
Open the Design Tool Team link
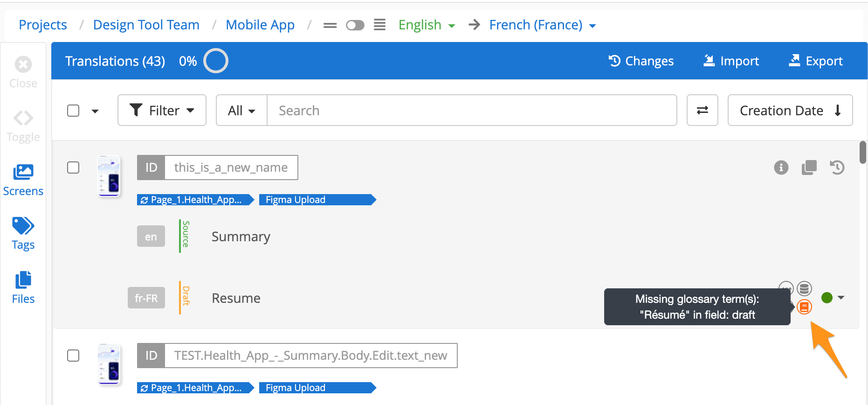pyautogui.click(x=146, y=25)
